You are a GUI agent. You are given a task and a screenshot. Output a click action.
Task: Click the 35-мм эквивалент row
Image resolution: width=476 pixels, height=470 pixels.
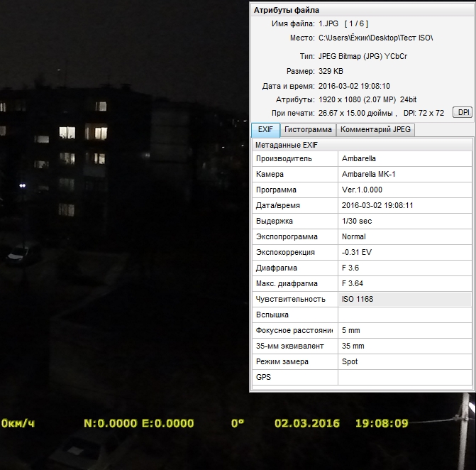pyautogui.click(x=362, y=346)
